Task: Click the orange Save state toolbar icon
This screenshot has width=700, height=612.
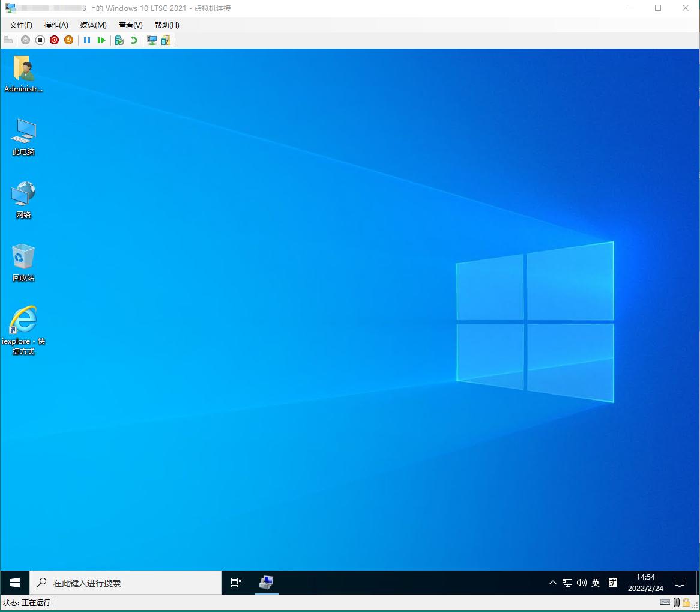Action: tap(68, 40)
